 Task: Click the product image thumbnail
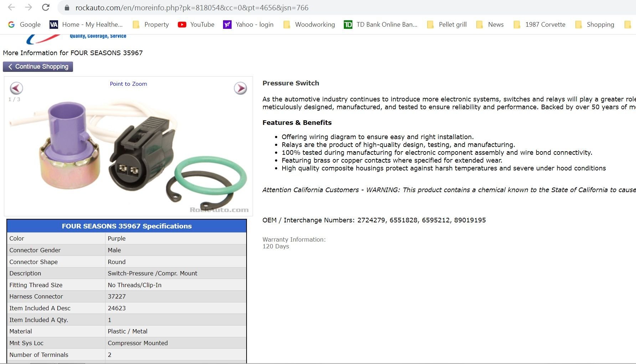point(128,153)
